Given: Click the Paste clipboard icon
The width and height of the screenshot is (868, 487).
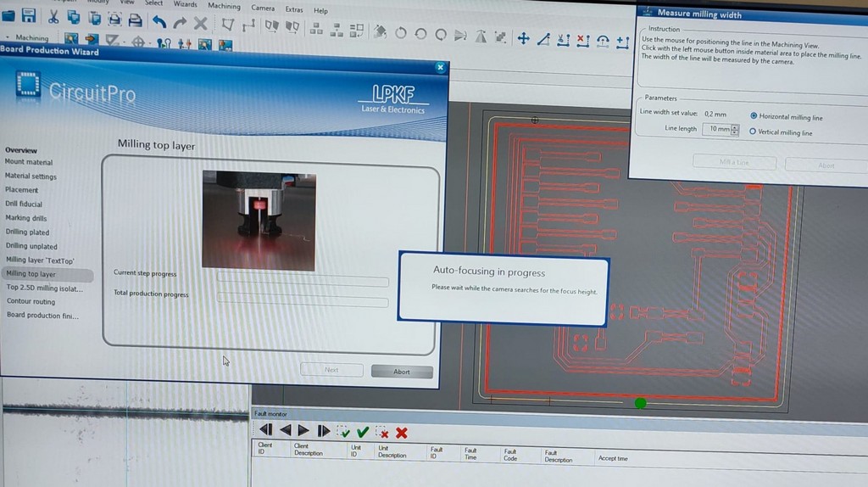Looking at the screenshot, I should (95, 19).
